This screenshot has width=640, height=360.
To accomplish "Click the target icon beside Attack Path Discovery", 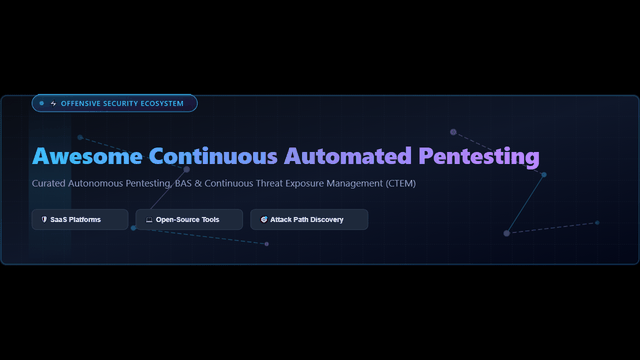I will click(264, 220).
